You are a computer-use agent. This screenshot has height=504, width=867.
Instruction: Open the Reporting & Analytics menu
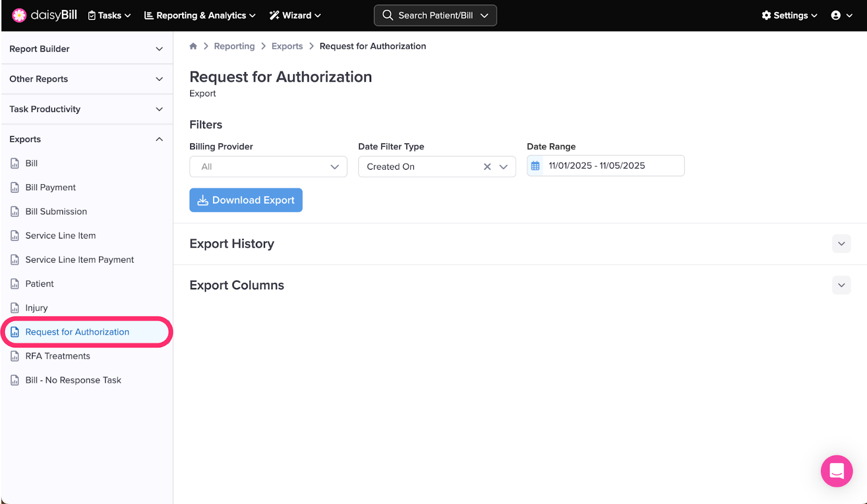(199, 15)
